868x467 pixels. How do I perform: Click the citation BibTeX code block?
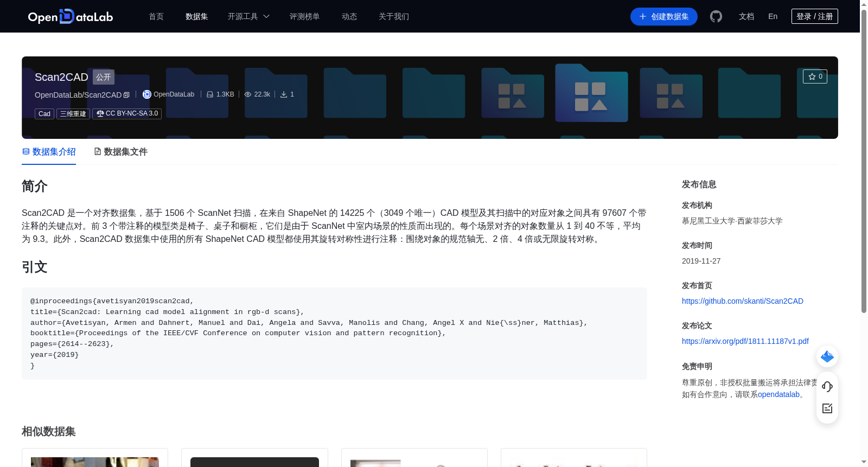click(334, 334)
